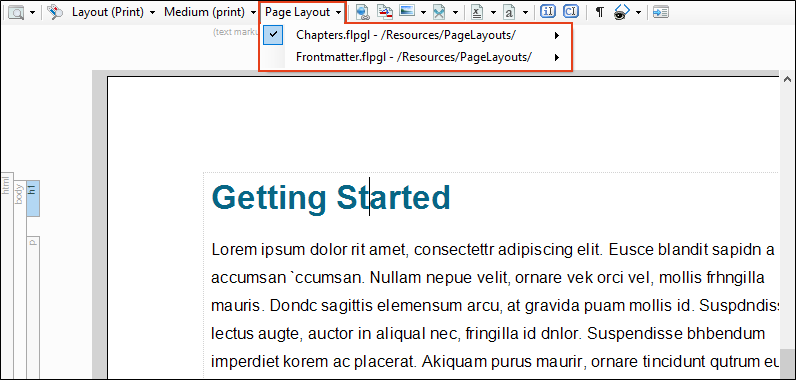796x380 pixels.
Task: Open the Medium (print) dropdown
Action: (210, 12)
